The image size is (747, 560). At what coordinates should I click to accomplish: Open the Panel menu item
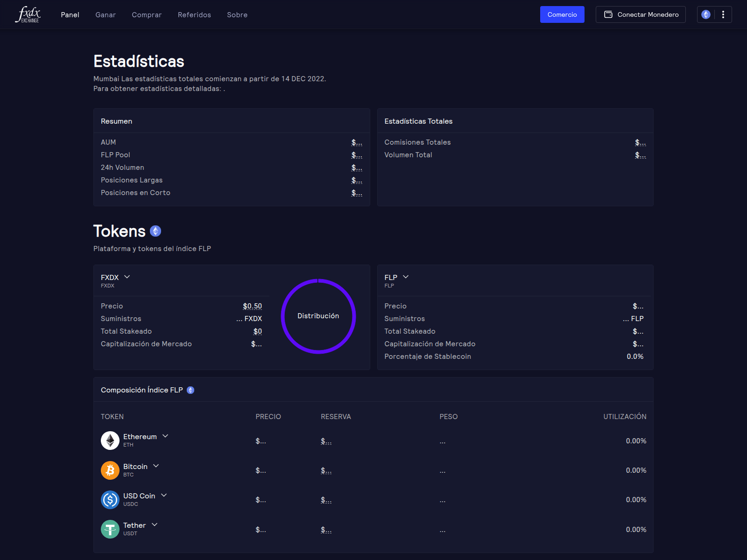coord(70,15)
